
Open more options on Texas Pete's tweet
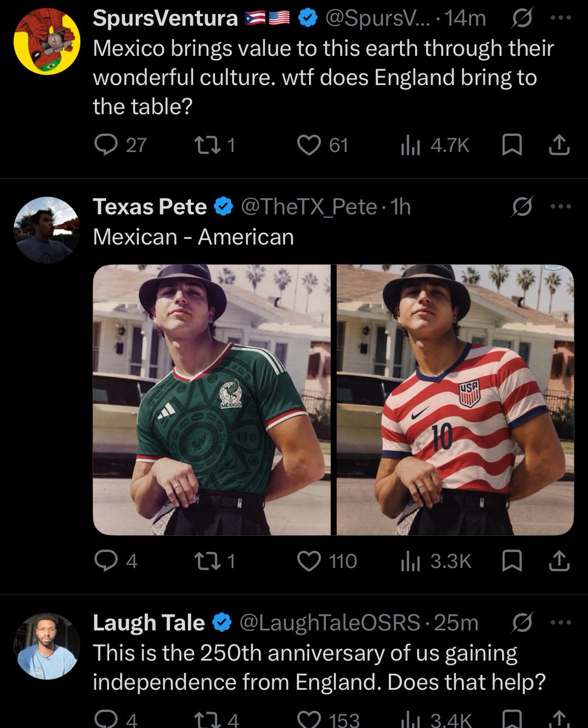coord(560,207)
